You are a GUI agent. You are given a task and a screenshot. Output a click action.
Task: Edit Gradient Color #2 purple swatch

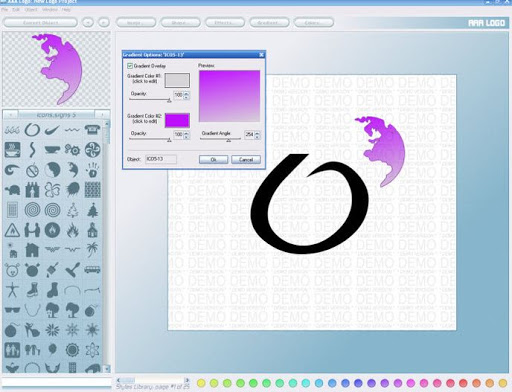177,120
